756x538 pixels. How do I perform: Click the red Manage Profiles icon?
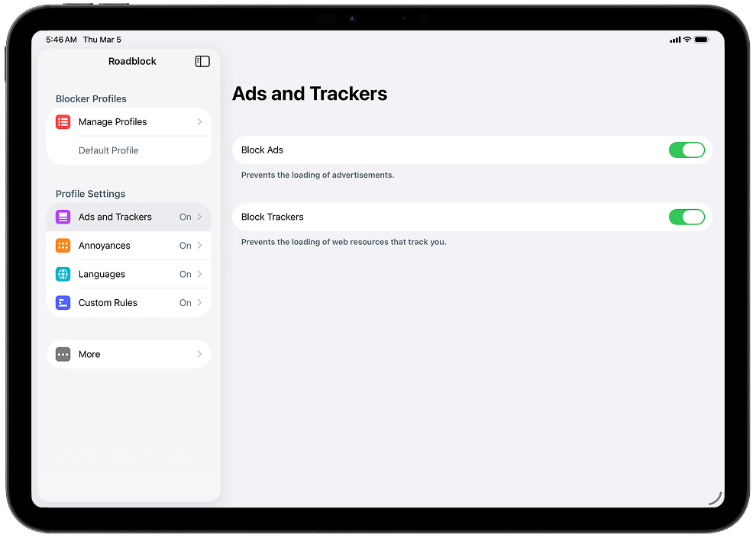pyautogui.click(x=62, y=121)
